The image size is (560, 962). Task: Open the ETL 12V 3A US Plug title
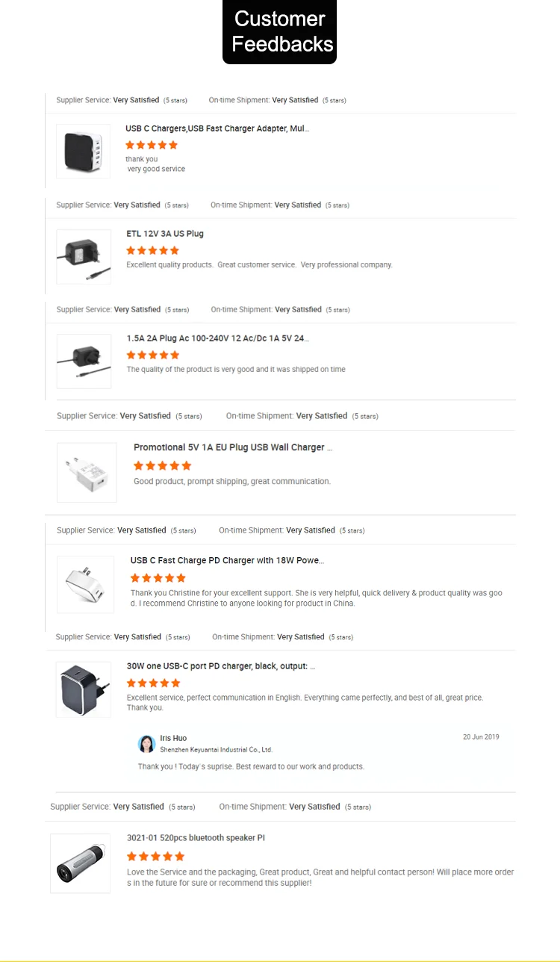point(165,234)
